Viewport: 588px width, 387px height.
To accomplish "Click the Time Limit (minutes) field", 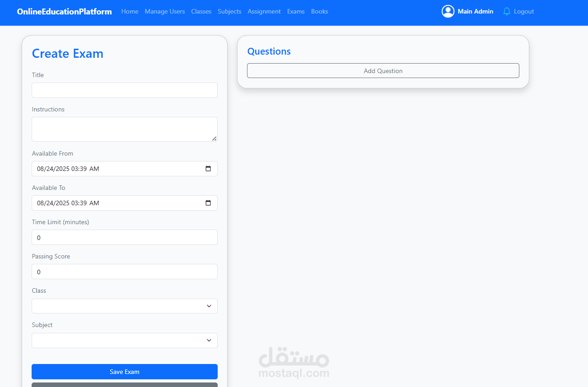I will [125, 237].
